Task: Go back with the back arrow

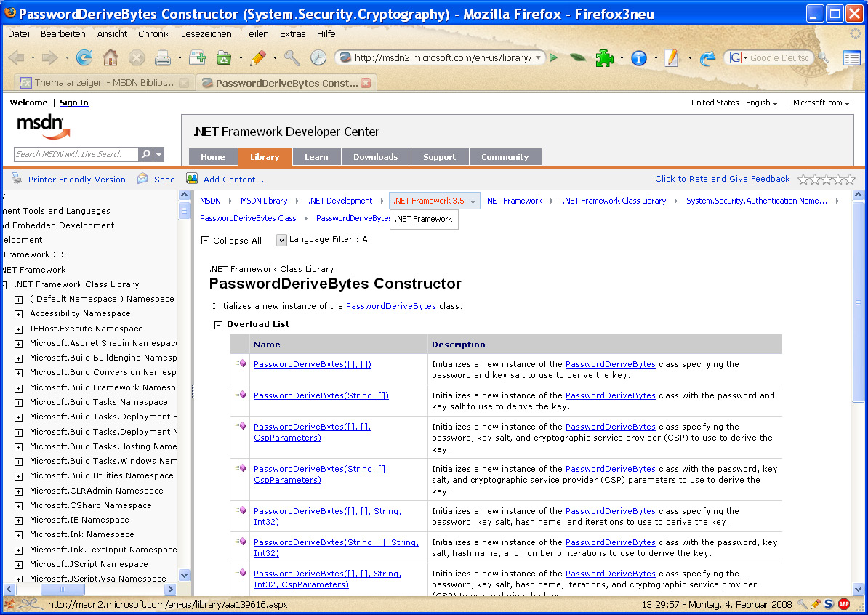Action: [x=16, y=57]
